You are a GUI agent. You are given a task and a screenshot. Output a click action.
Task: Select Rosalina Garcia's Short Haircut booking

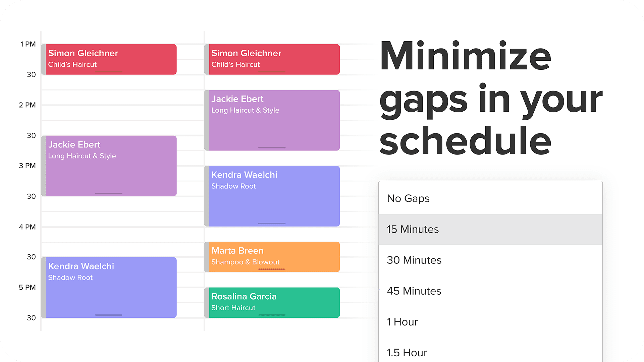[272, 302]
